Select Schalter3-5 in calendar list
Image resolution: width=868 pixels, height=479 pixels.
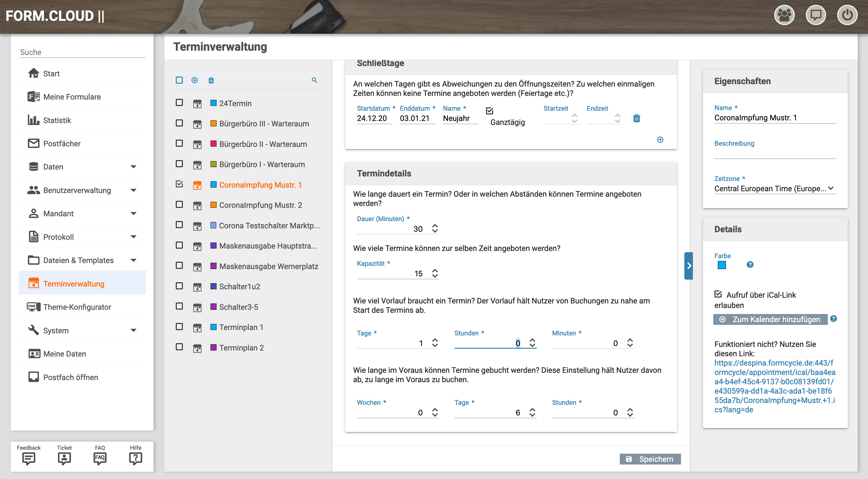(x=239, y=307)
